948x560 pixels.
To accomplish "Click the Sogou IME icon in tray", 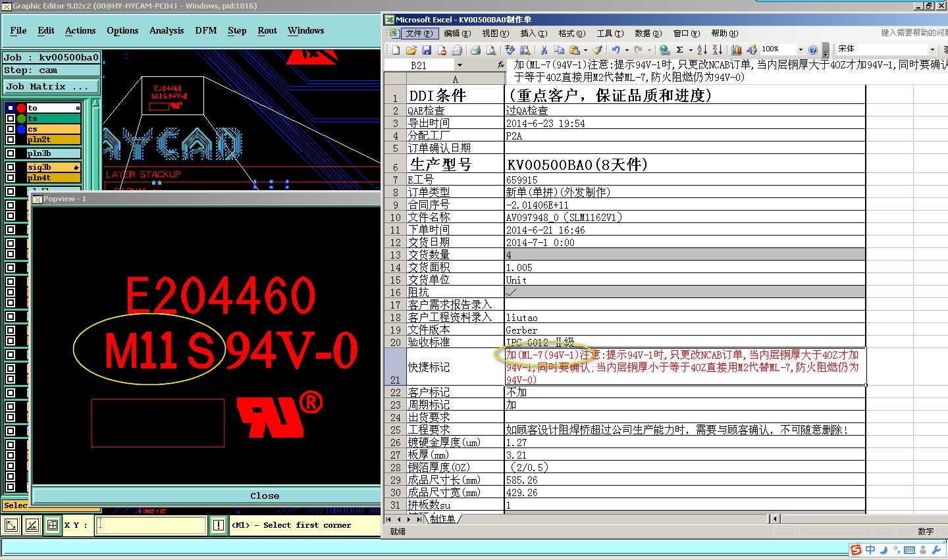I will [x=855, y=550].
